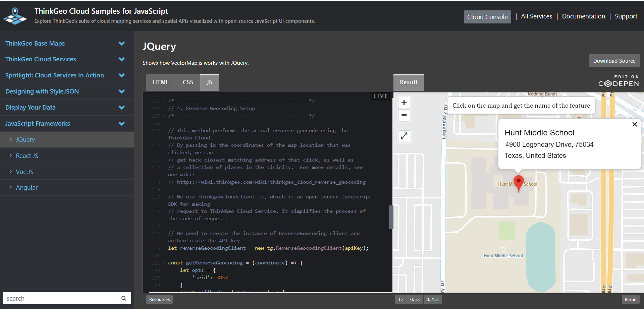644x309 pixels.
Task: Click ThinkGeo Base Maps menu label
Action: 35,44
